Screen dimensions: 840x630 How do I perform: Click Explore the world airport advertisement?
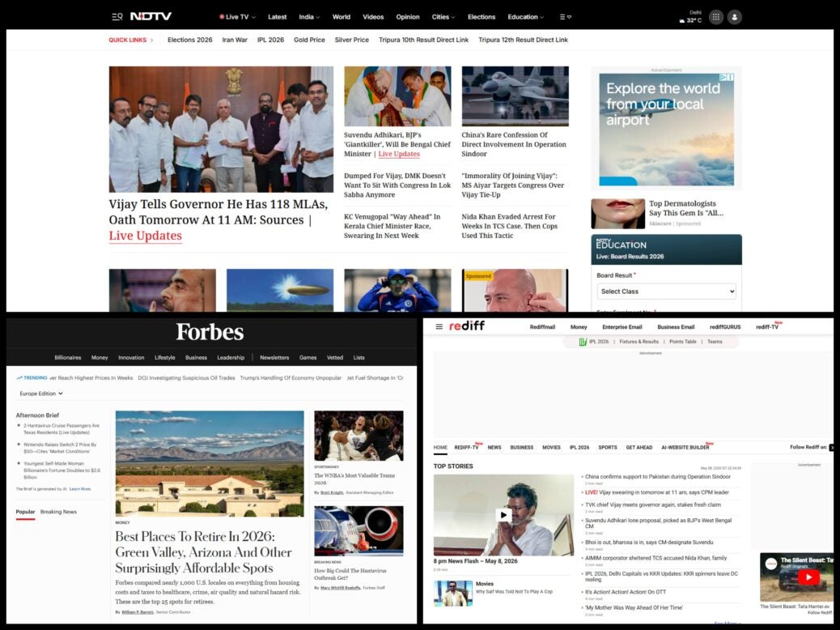coord(666,130)
